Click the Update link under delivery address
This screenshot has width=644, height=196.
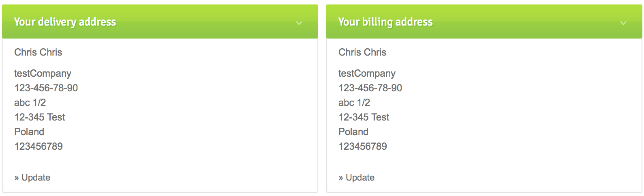point(36,178)
